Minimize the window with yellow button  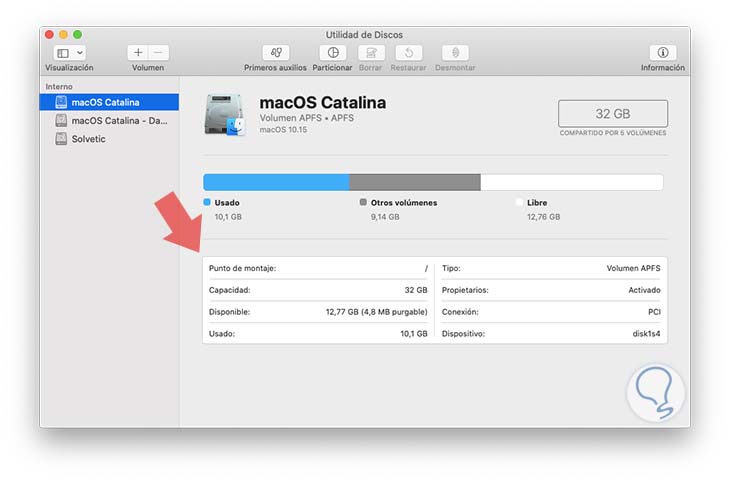click(x=63, y=34)
